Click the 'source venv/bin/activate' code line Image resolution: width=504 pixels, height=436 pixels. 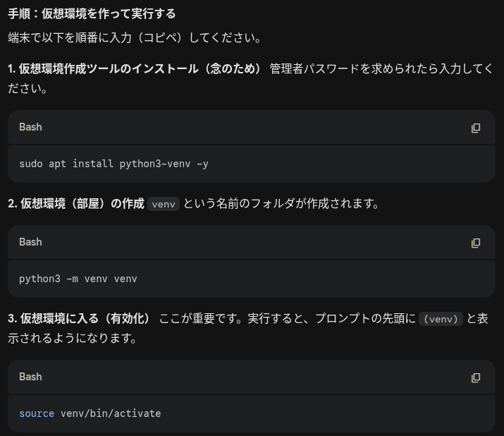(90, 413)
